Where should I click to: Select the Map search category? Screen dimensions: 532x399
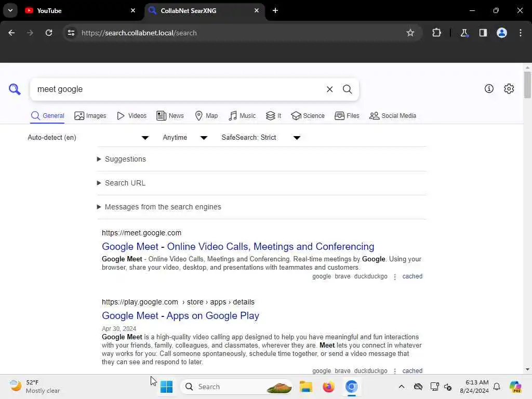click(x=206, y=116)
